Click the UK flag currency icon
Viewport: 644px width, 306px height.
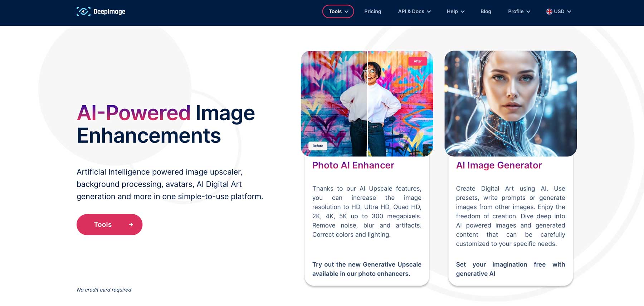coord(549,11)
